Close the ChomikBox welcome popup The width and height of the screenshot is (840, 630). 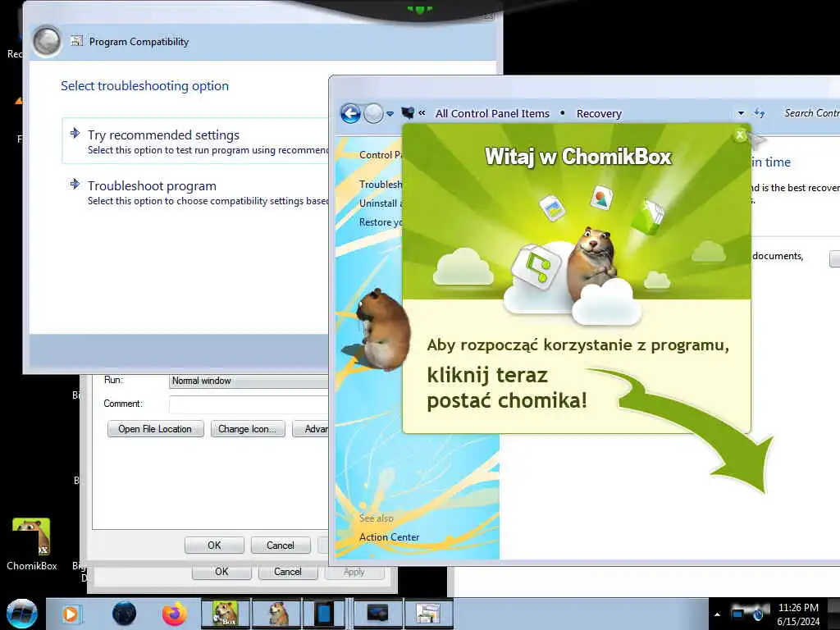click(x=740, y=135)
